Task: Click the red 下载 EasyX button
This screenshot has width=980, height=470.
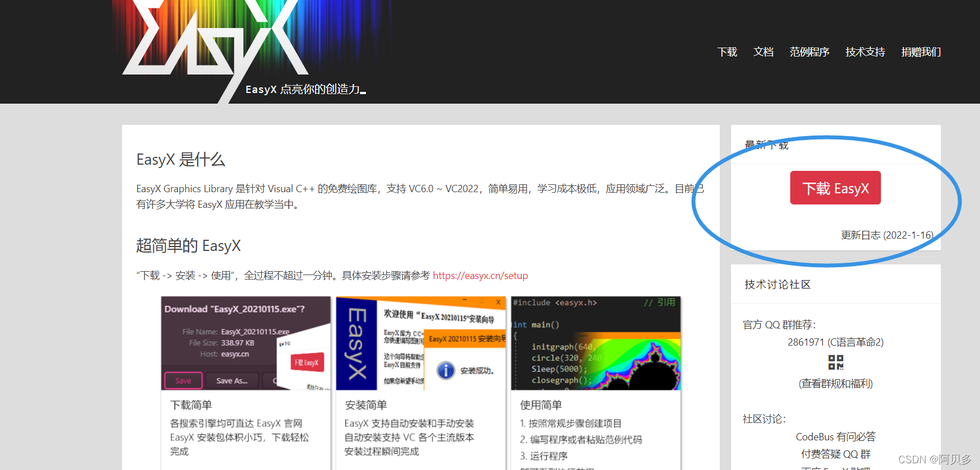Action: (836, 188)
